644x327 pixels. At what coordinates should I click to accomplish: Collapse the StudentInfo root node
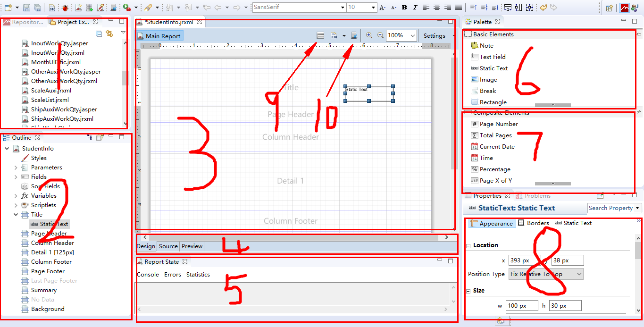tap(7, 149)
